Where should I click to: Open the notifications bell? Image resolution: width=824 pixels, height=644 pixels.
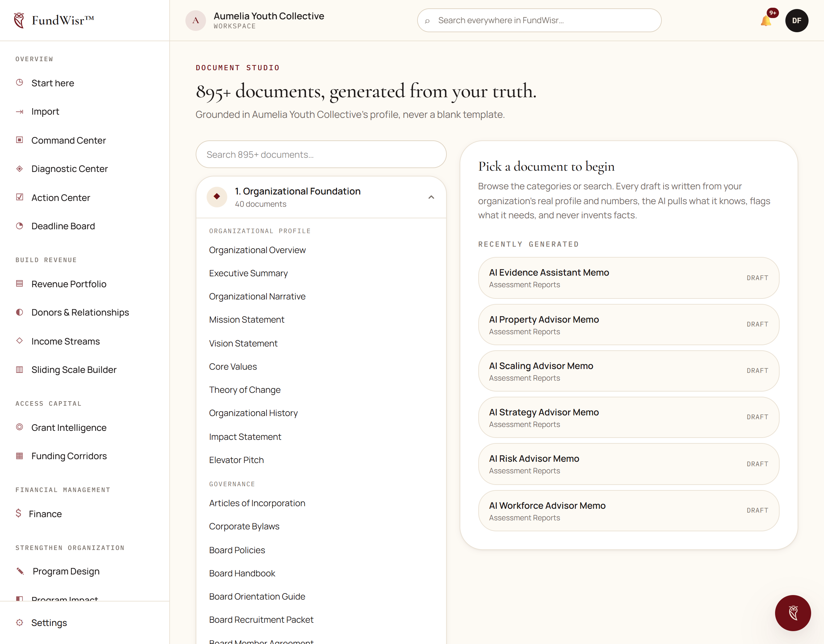pyautogui.click(x=766, y=21)
